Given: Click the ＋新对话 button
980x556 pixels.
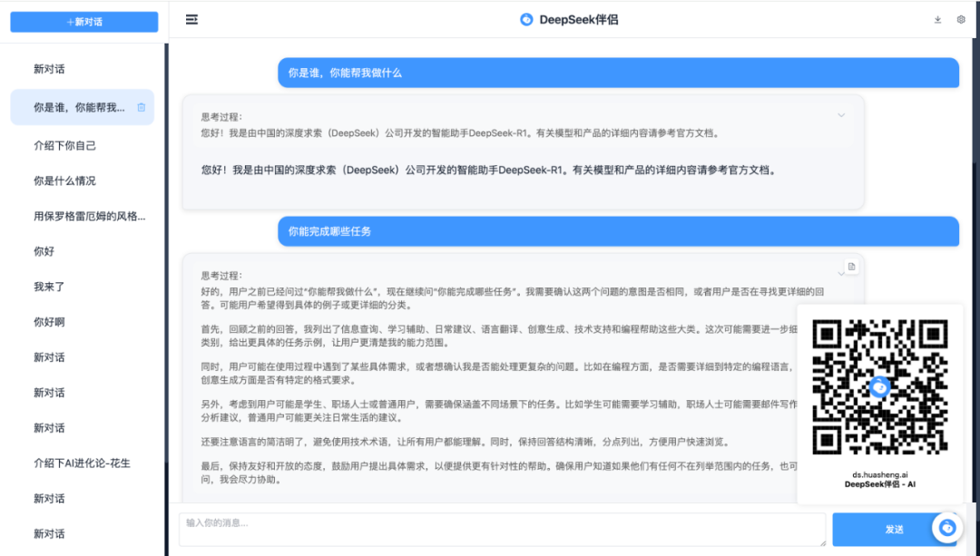Looking at the screenshot, I should pos(84,22).
